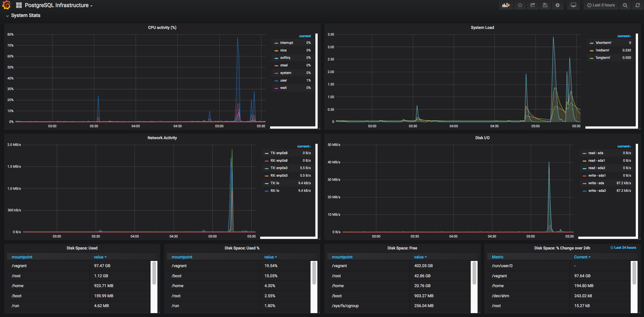Click the Disk Space: Used table scrollbar
Viewport: 644px width, 317px height.
click(154, 273)
